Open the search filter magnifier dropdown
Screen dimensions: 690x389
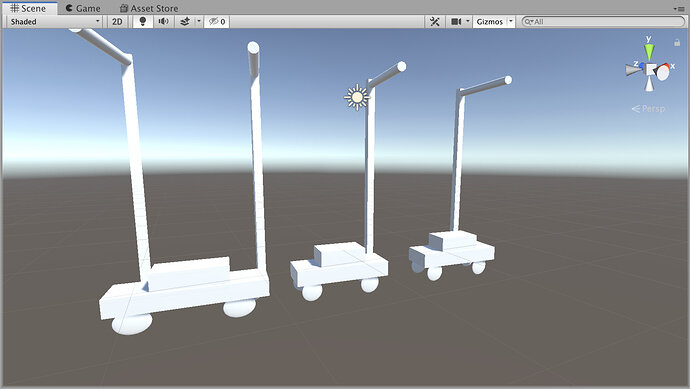(x=528, y=22)
